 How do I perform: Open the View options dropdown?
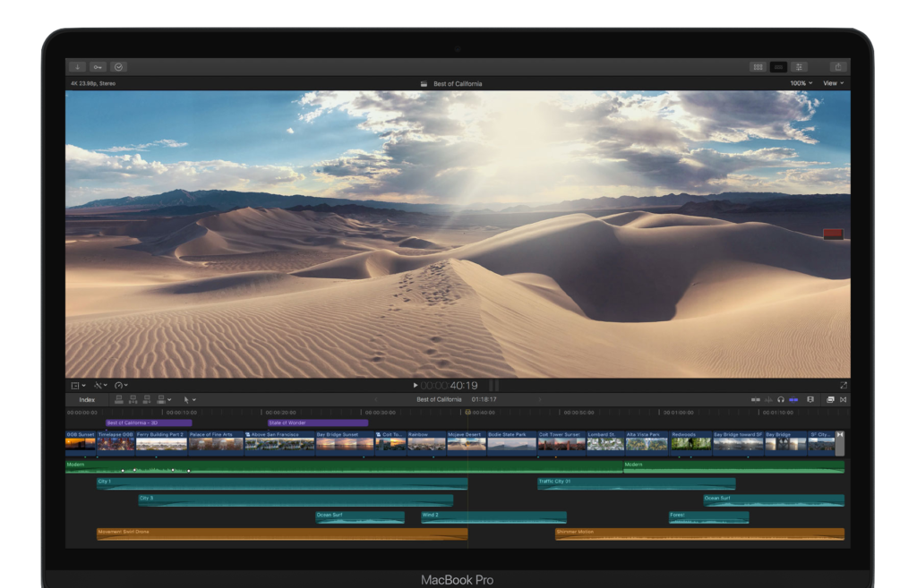[833, 83]
